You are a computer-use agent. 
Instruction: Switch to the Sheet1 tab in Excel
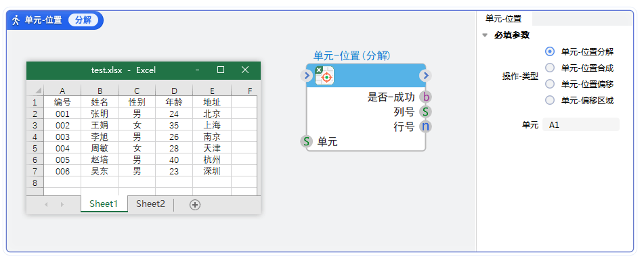click(104, 204)
